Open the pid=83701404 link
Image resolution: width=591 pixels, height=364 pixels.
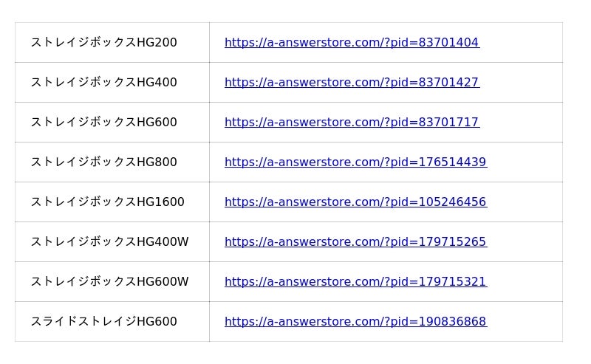(352, 43)
